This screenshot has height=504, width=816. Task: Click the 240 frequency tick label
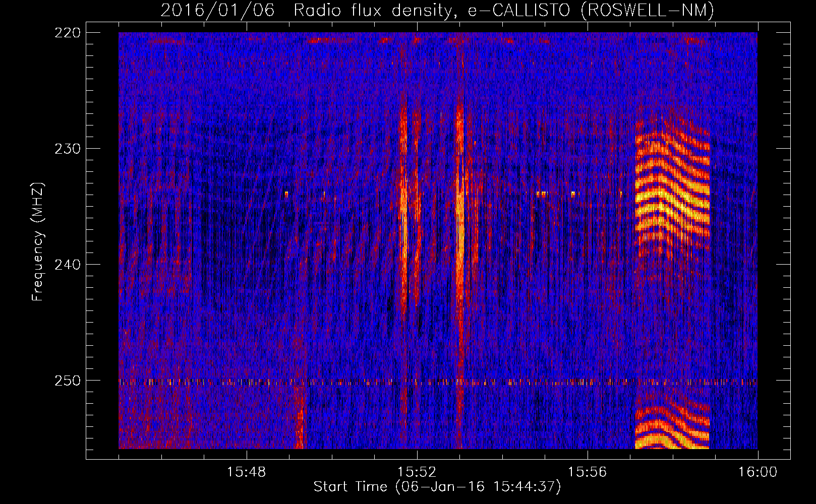[x=68, y=265]
